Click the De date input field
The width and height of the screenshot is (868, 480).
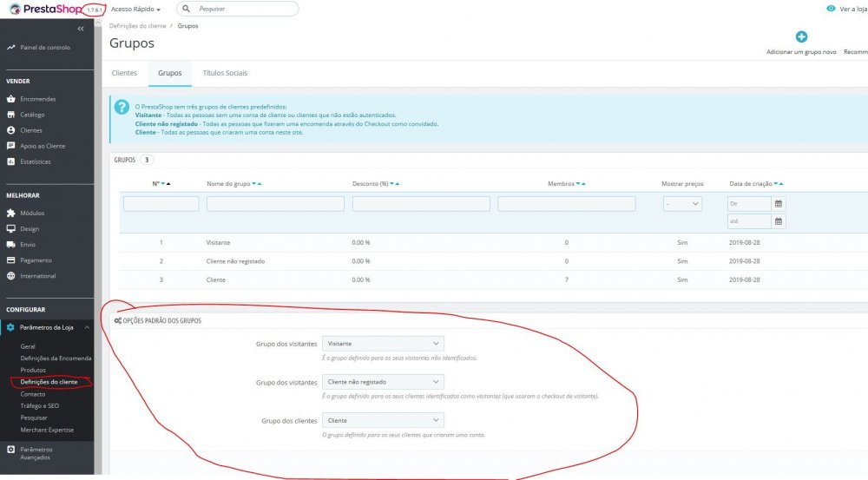pyautogui.click(x=749, y=204)
